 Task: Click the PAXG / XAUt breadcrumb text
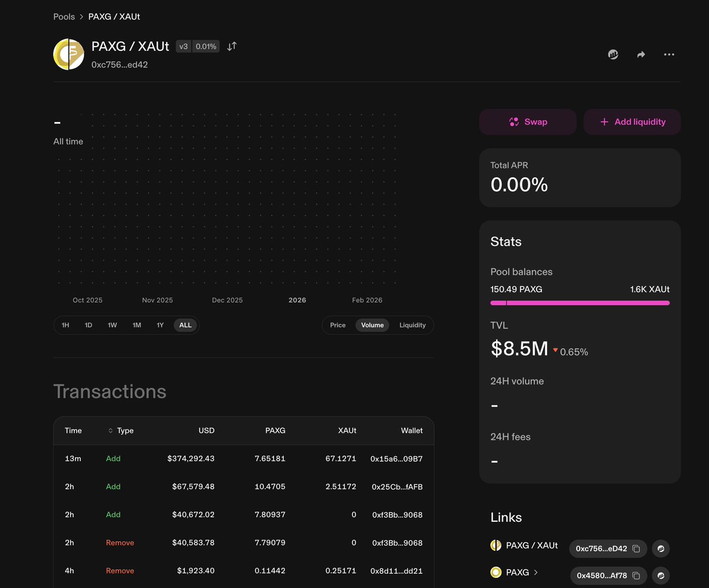[114, 17]
